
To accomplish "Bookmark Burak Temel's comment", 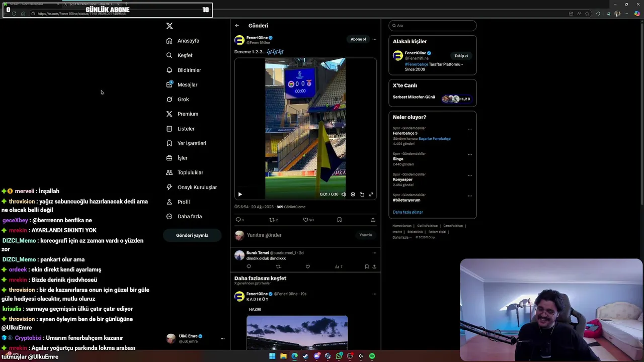I will click(x=367, y=266).
